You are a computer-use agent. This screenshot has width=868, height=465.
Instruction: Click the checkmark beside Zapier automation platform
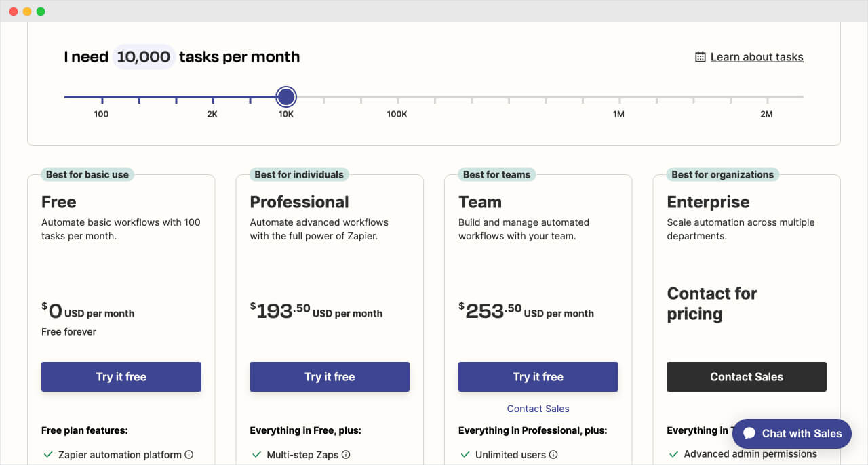(48, 455)
